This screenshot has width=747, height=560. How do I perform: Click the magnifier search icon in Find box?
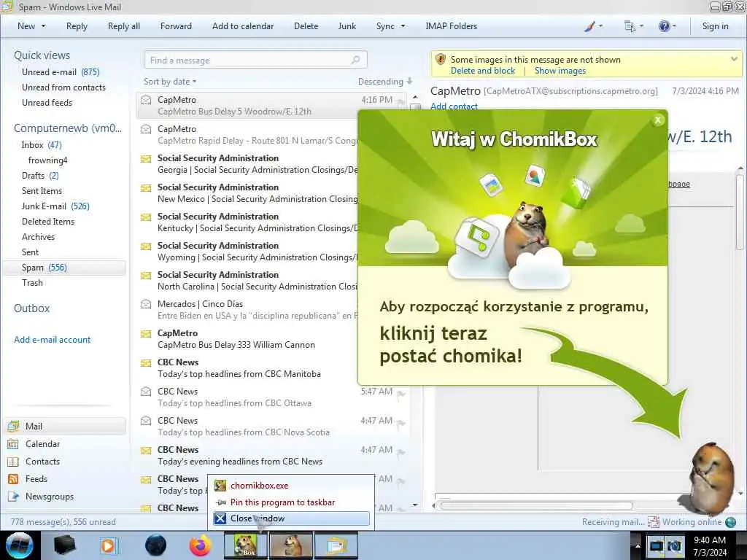click(355, 60)
